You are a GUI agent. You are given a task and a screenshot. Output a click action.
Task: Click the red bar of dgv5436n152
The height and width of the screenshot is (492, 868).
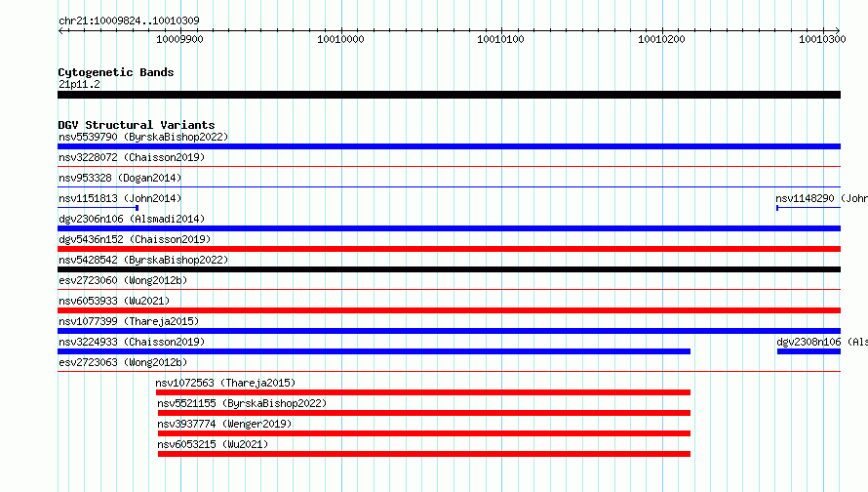click(x=449, y=249)
